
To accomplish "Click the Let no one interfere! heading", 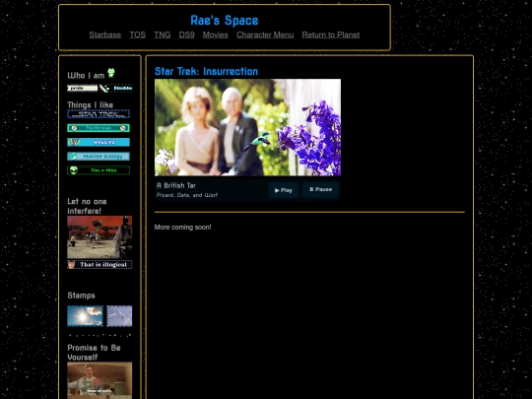I will pos(88,206).
